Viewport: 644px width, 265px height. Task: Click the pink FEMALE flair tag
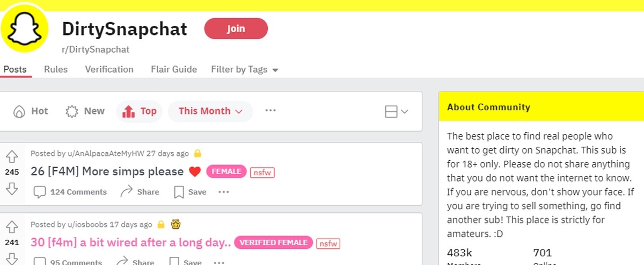pos(226,171)
